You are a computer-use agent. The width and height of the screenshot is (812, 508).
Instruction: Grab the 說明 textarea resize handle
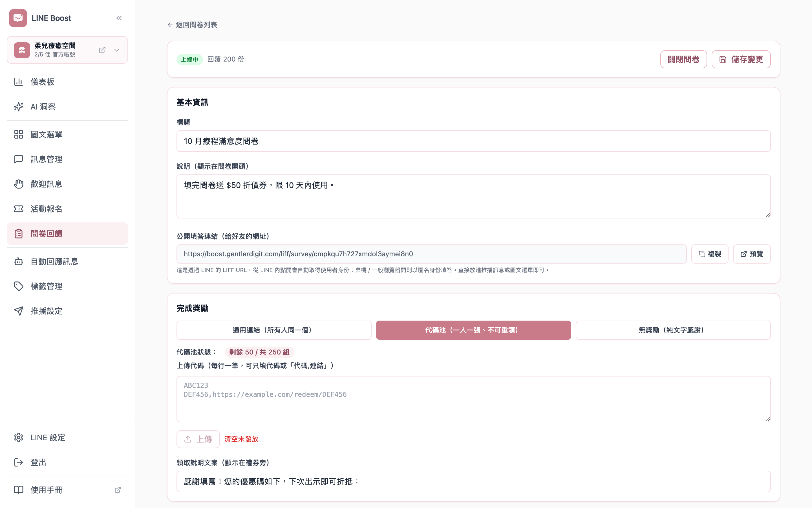point(767,215)
